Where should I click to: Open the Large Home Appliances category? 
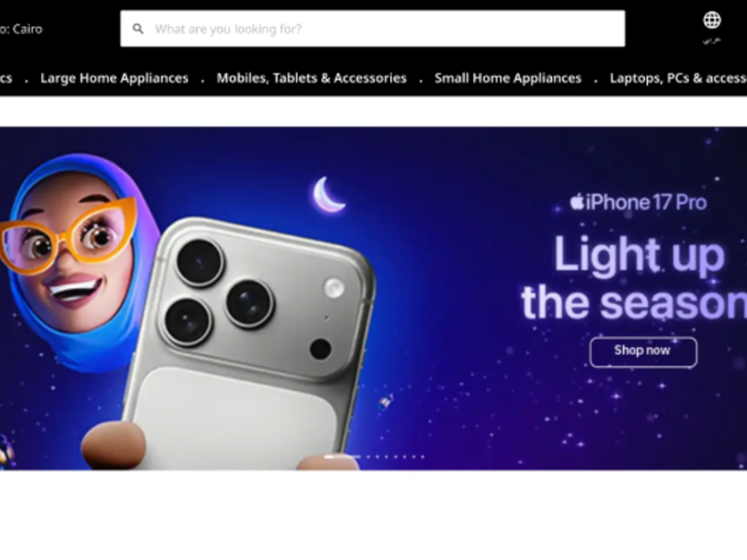tap(114, 78)
